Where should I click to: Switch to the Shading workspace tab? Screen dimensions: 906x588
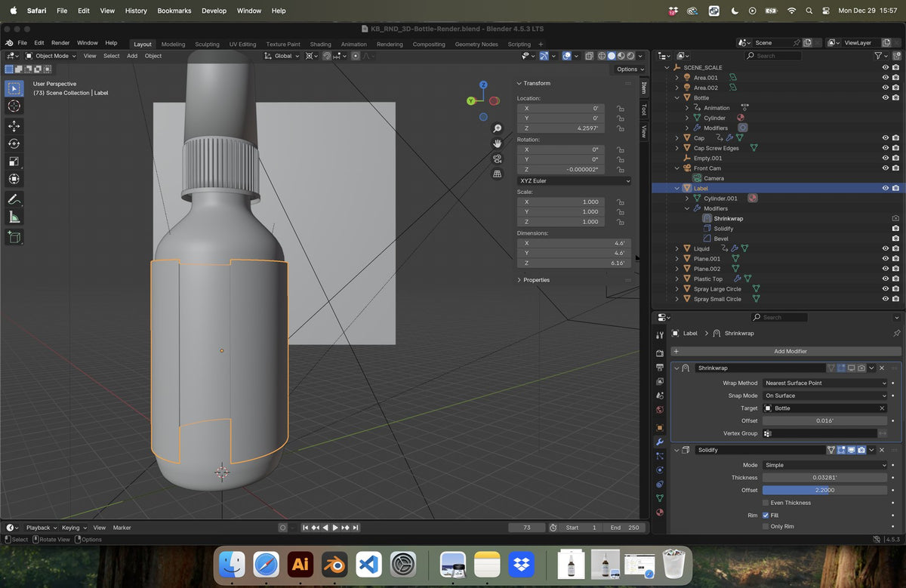click(320, 44)
